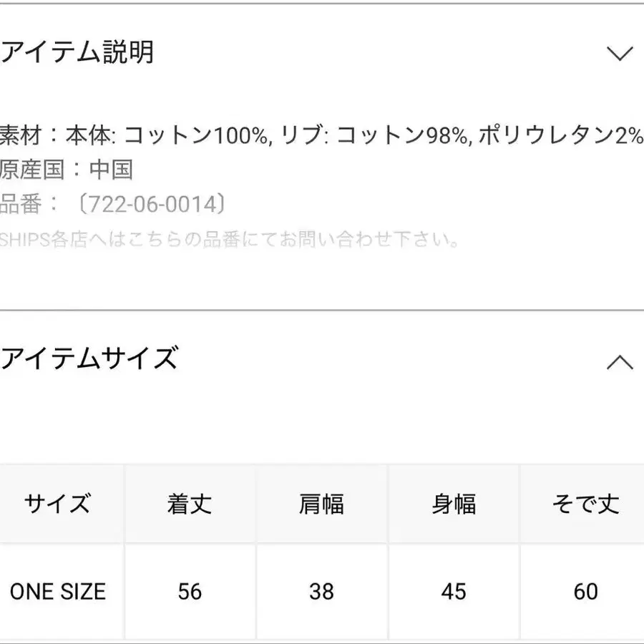The width and height of the screenshot is (644, 644).
Task: Click the サイズ column header
Action: (x=57, y=504)
